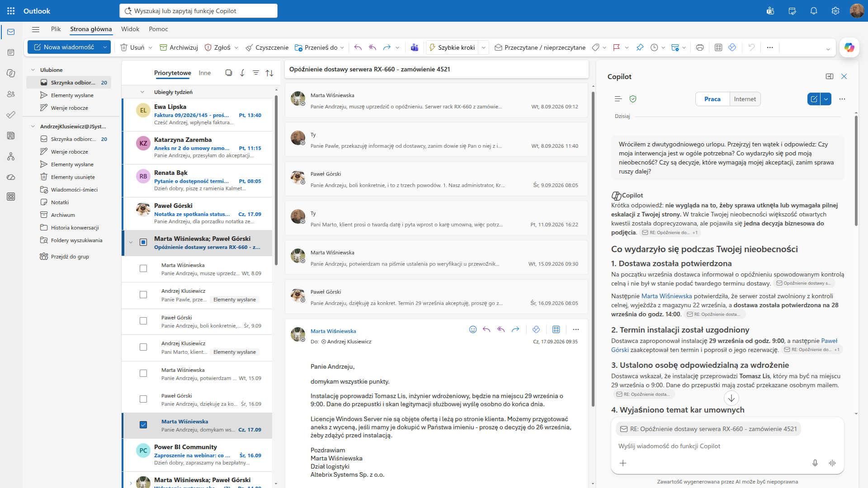868x488 pixels.
Task: Click the sort order arrows icon
Action: click(269, 73)
